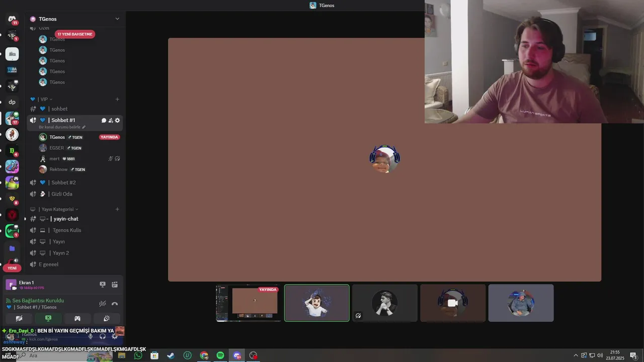Stop streaming Ekran 1 icon
Viewport: 644px width, 362px height.
click(103, 285)
